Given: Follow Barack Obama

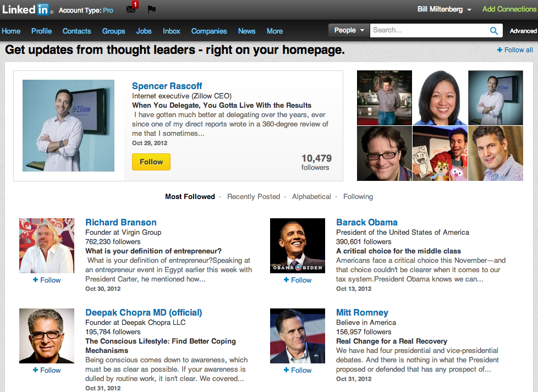Looking at the screenshot, I should tap(298, 280).
